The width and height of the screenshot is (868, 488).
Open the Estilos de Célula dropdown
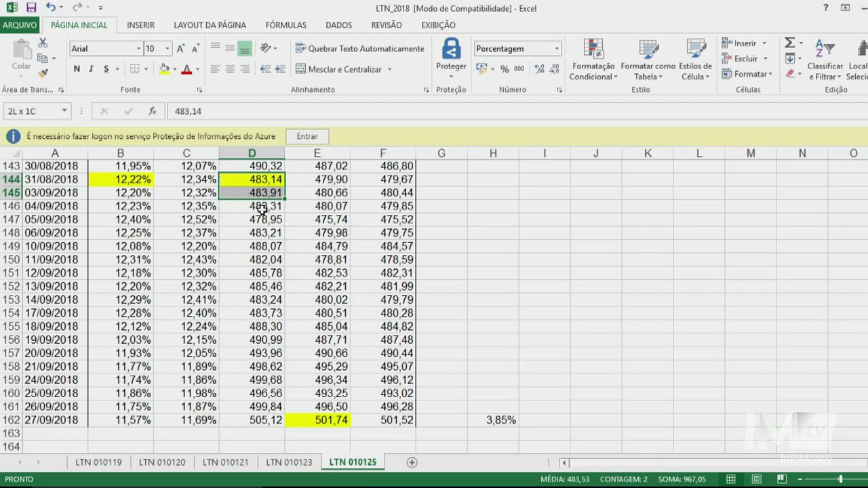click(695, 60)
